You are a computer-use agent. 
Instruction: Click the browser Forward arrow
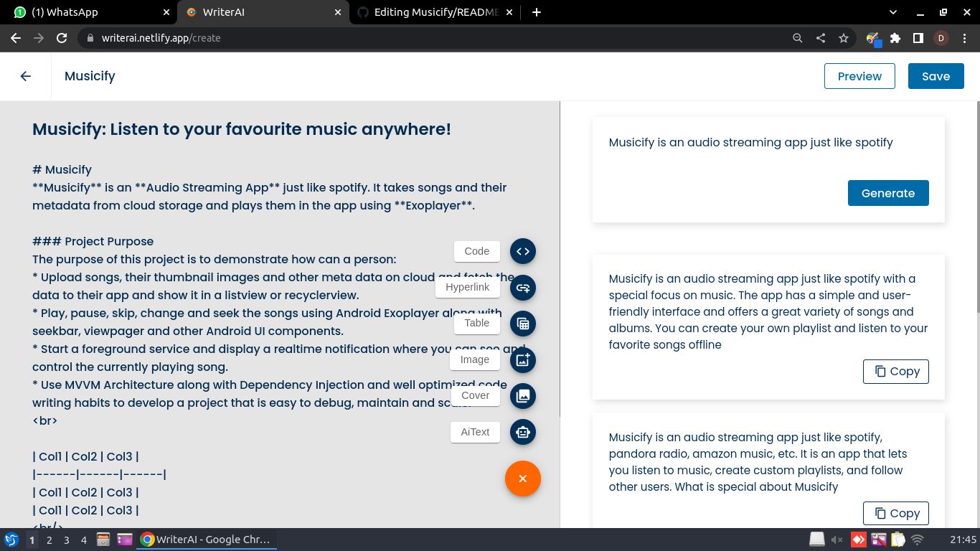point(39,38)
